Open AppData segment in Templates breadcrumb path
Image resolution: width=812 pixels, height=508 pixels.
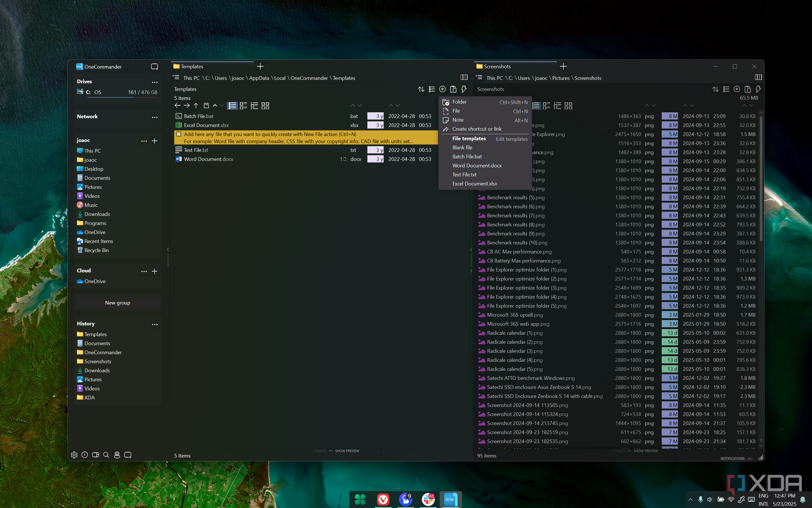(x=259, y=78)
